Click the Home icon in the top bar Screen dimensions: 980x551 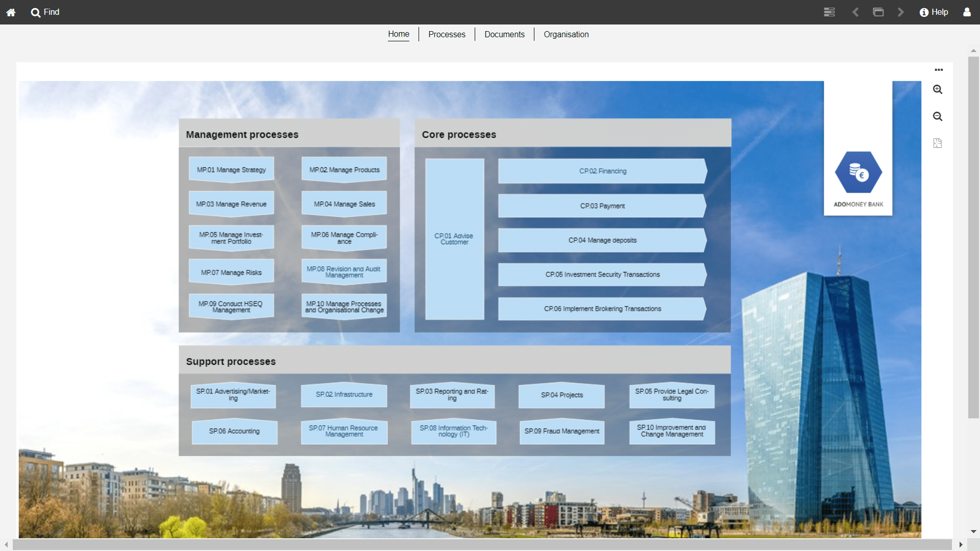point(11,12)
